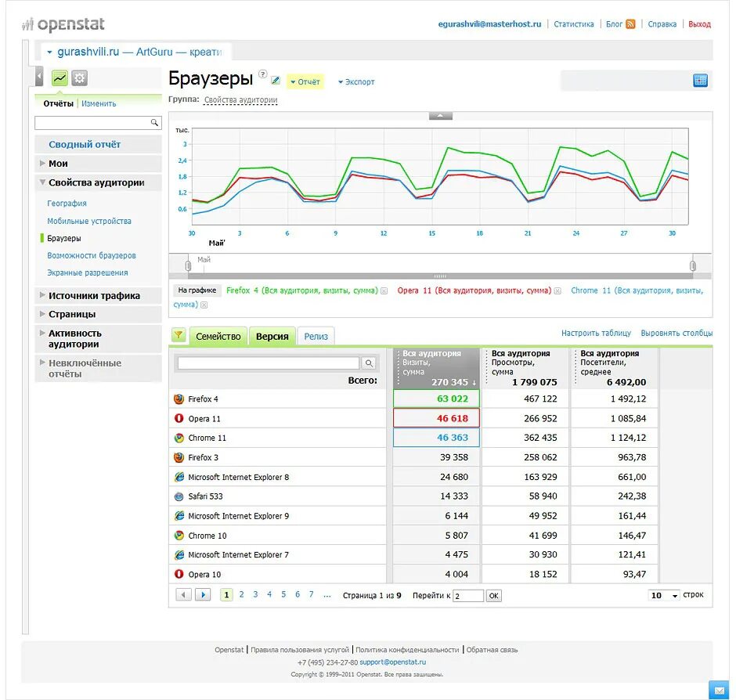Grab the left handle of date range slider

pos(188,265)
